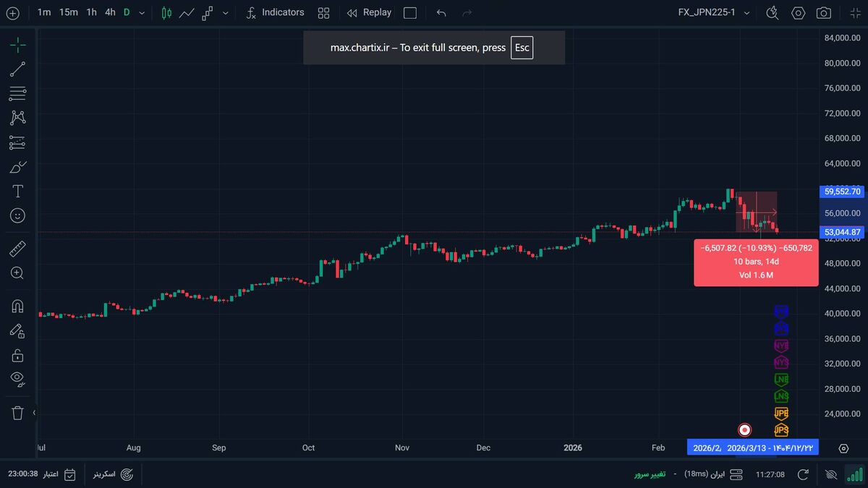Click the 53,044.87 current price label
Viewport: 868px width, 488px height.
[842, 232]
